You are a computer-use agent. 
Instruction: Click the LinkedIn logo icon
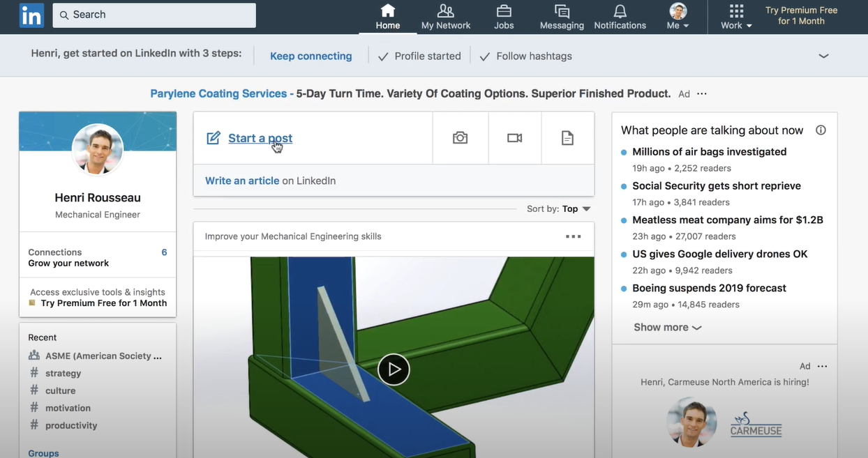pyautogui.click(x=31, y=16)
